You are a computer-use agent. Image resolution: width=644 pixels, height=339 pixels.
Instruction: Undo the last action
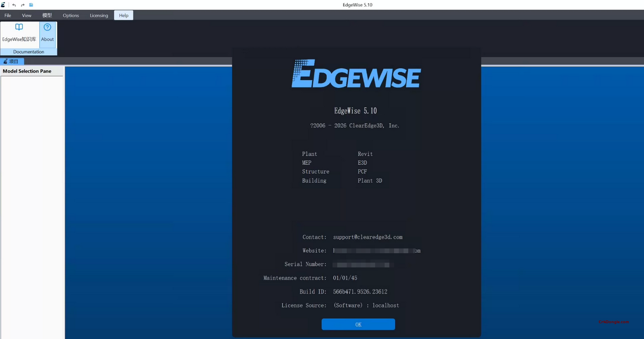[x=14, y=5]
